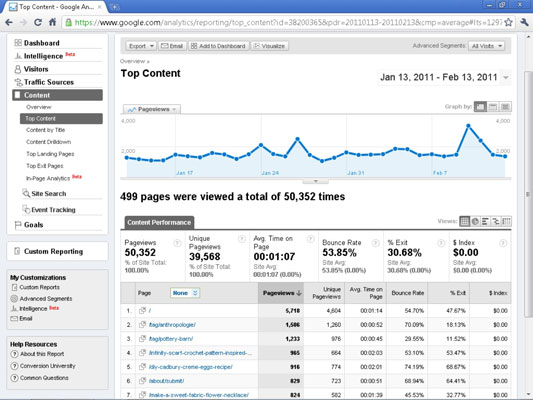Open help for the Bounce Rate metric
533x400 pixels.
(375, 243)
